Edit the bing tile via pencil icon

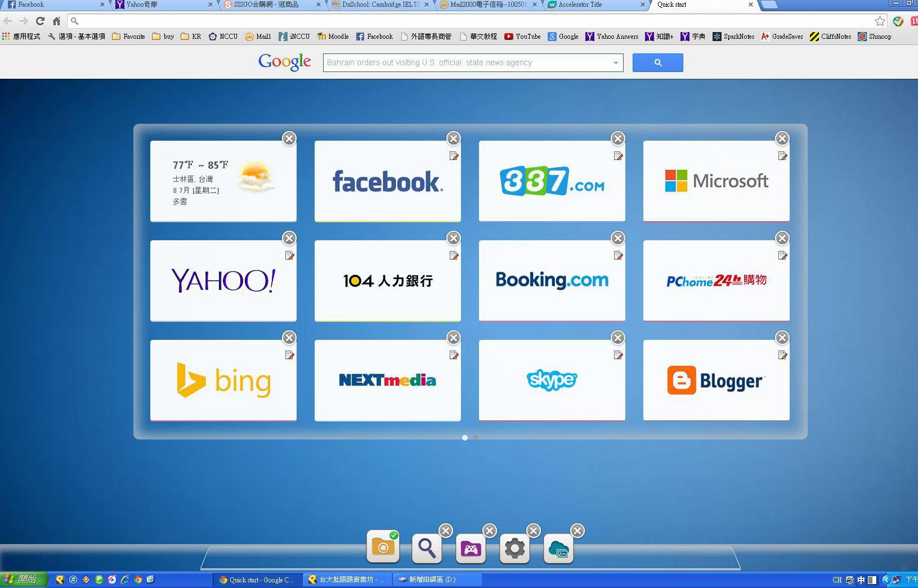[x=289, y=355]
